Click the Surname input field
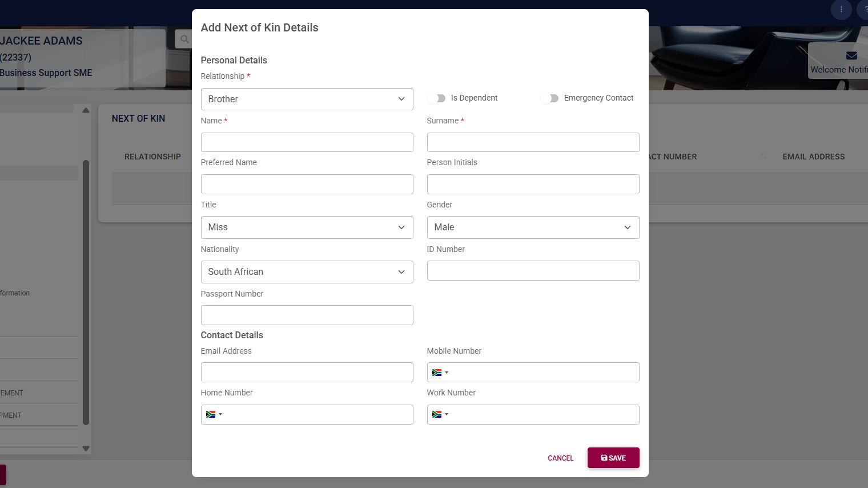This screenshot has width=868, height=488. [533, 142]
